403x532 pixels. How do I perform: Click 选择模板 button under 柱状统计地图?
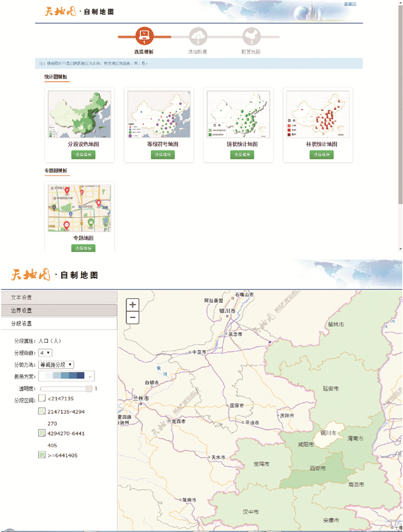(x=322, y=155)
